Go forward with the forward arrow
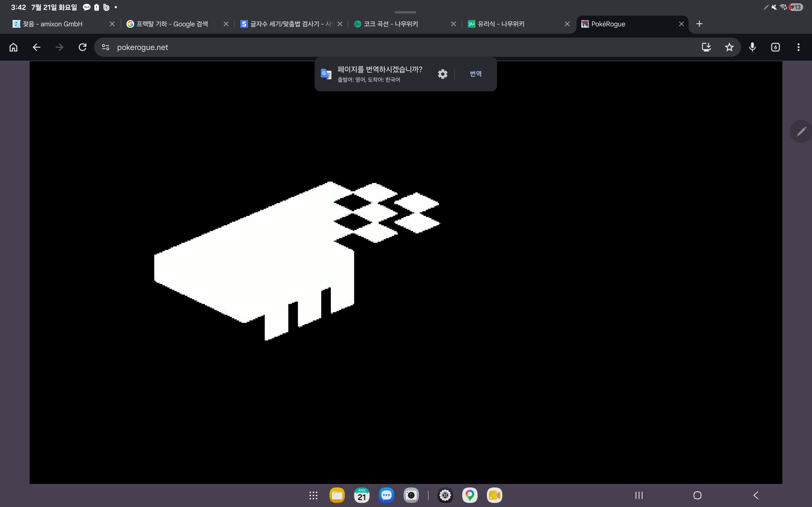The height and width of the screenshot is (507, 812). coord(59,47)
